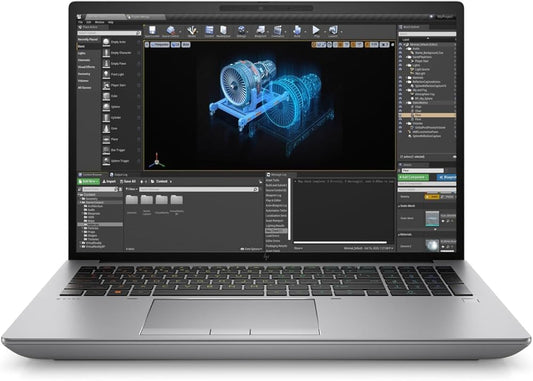Start Play in the main toolbar
The height and width of the screenshot is (381, 533).
coord(316,30)
